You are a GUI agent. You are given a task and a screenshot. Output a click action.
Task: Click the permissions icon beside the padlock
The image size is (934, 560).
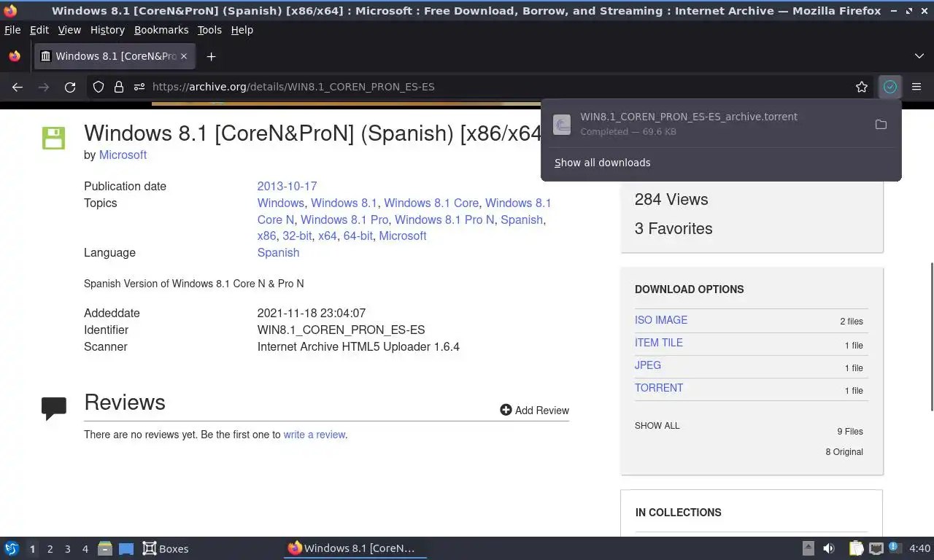pos(139,87)
